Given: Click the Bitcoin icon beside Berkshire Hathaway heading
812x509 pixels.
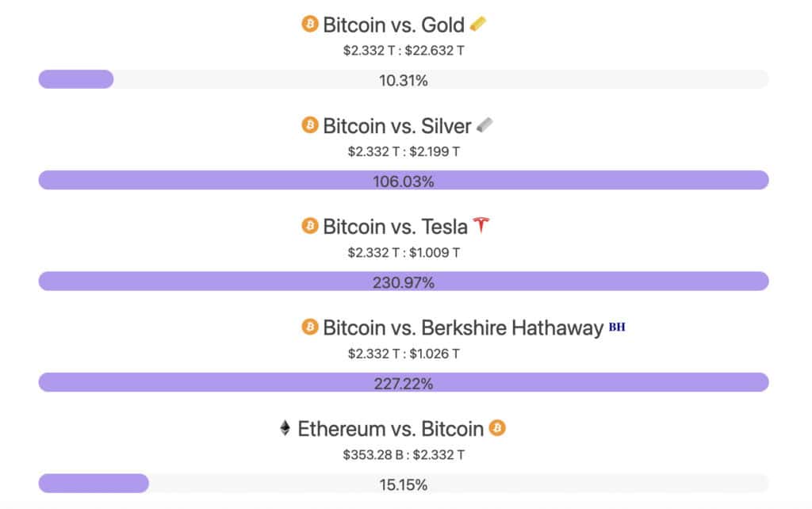Looking at the screenshot, I should point(310,327).
